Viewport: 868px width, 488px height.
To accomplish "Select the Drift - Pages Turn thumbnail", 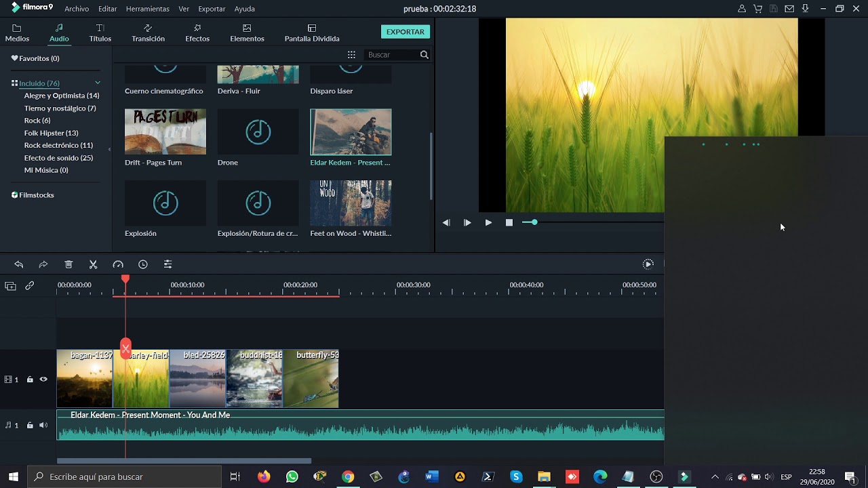I will [x=165, y=131].
